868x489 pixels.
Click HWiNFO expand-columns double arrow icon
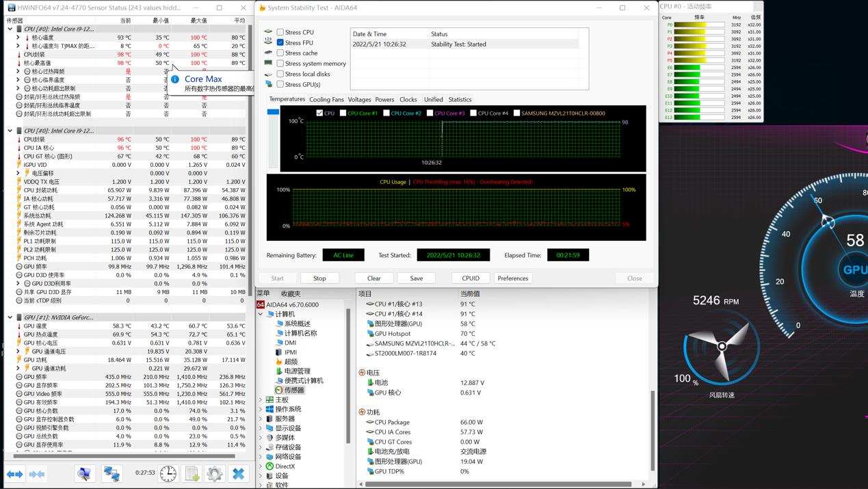pos(15,474)
